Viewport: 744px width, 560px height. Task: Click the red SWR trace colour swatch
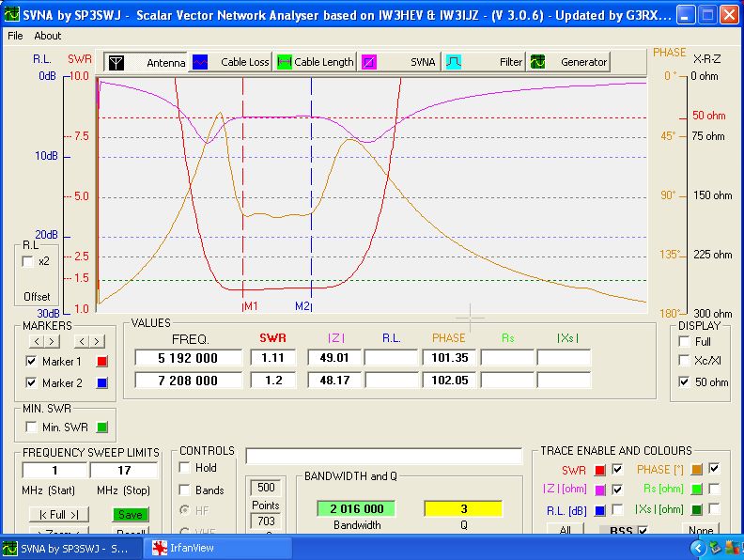[600, 469]
